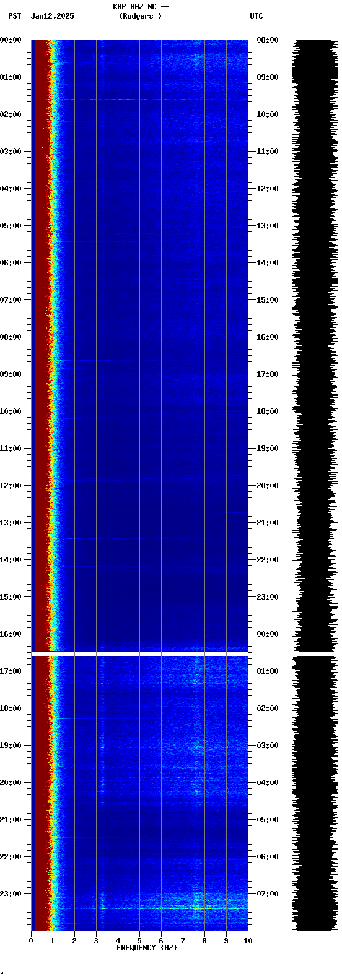Click the '8' tick on the frequency axis

pos(204,941)
